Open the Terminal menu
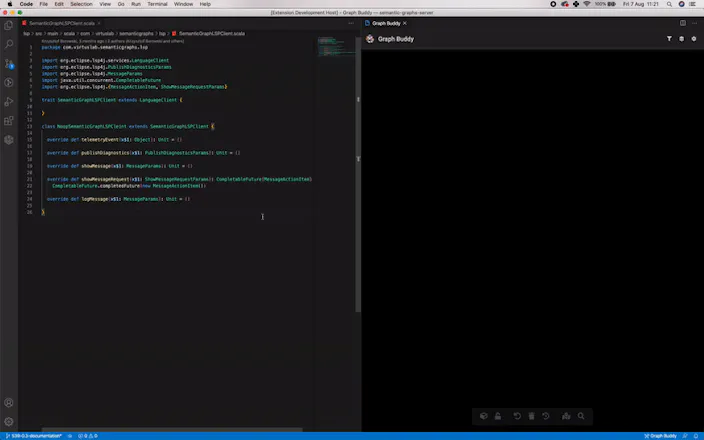This screenshot has height=440, width=704. pos(157,4)
